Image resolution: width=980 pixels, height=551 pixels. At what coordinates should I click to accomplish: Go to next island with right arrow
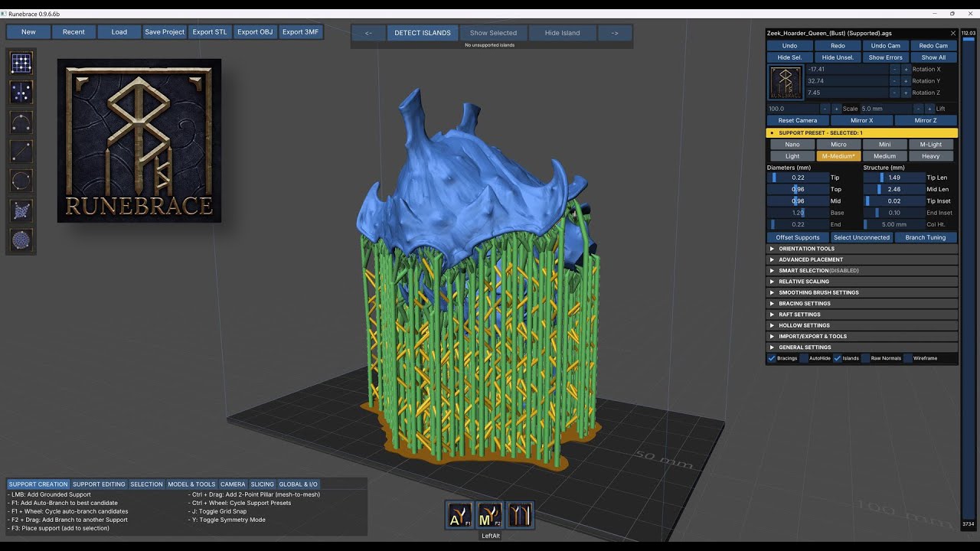614,33
